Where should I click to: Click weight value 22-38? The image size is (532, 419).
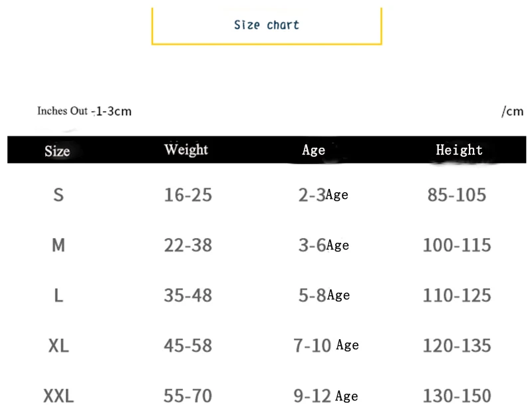[x=188, y=245]
